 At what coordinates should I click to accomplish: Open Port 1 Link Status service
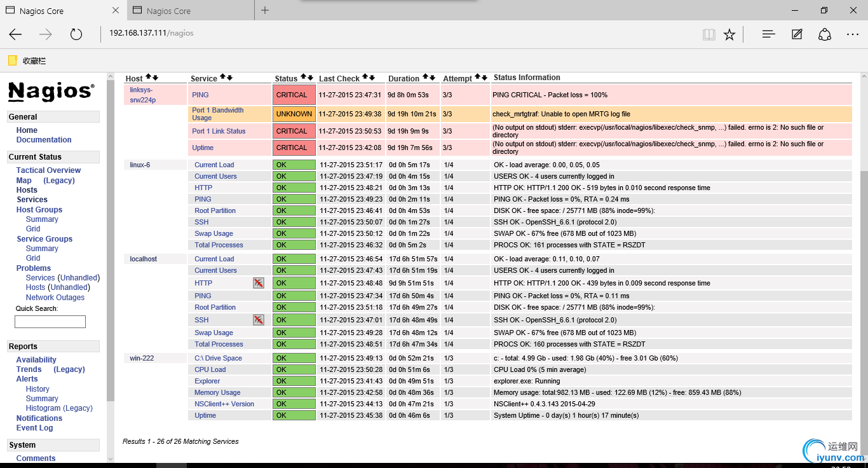point(219,131)
